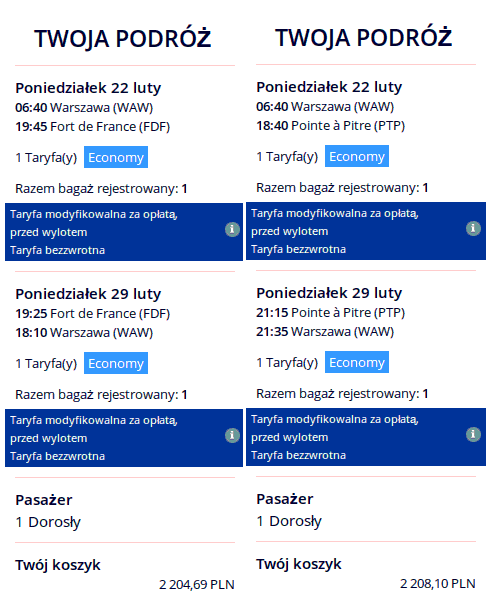
Task: Select Economy badge on Warszawa–Fort de France flight
Action: pyautogui.click(x=116, y=157)
